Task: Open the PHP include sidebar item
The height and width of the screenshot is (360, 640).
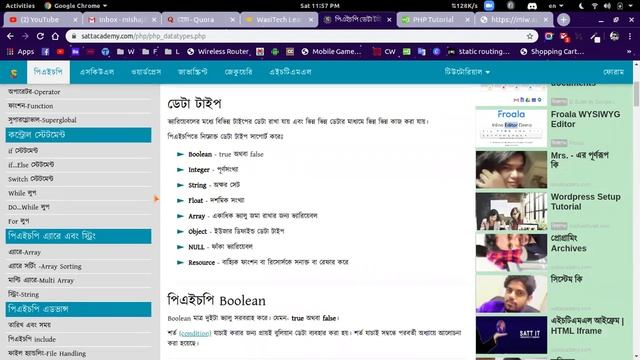Action: (x=32, y=339)
